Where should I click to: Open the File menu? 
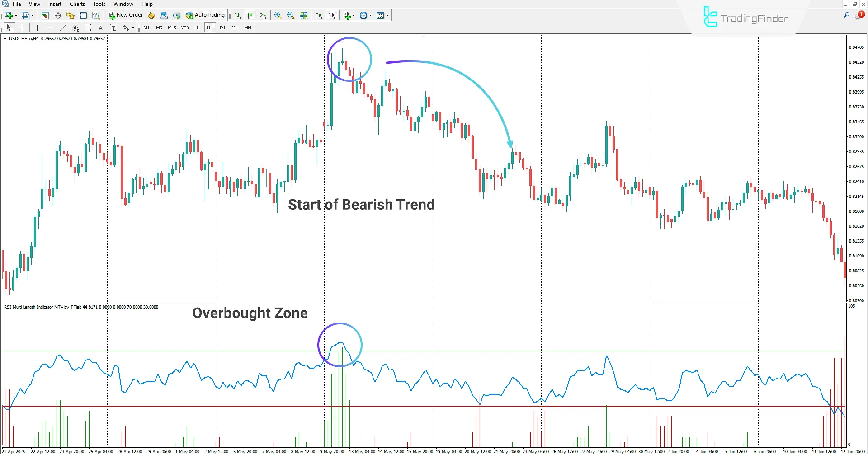coord(17,4)
